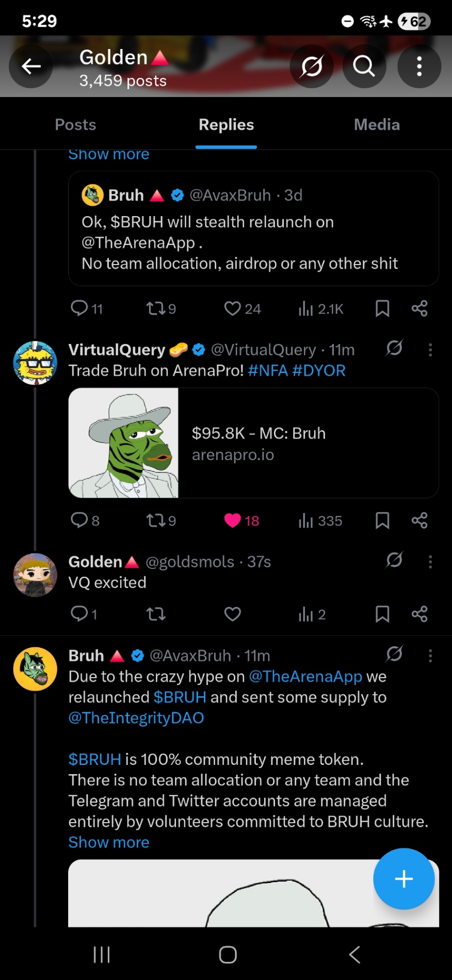Screen dimensions: 452x980
Task: Bookmark Golden's VQ excited reply
Action: [x=382, y=614]
